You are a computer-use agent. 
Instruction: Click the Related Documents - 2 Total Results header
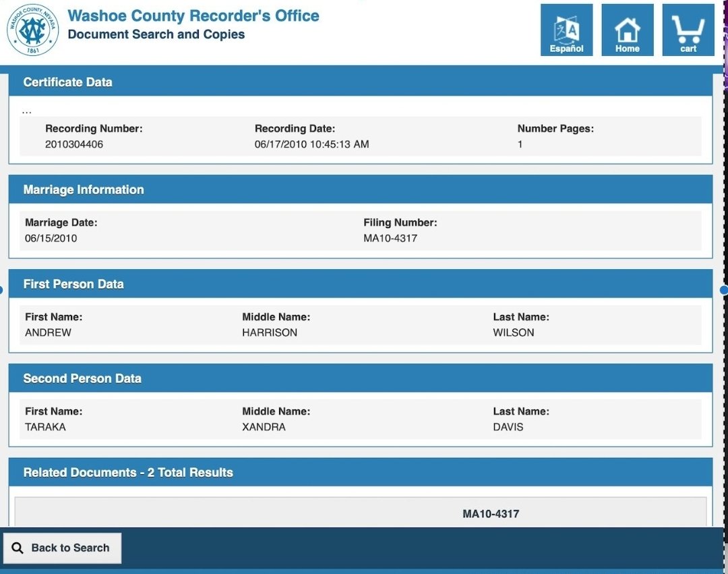point(360,472)
